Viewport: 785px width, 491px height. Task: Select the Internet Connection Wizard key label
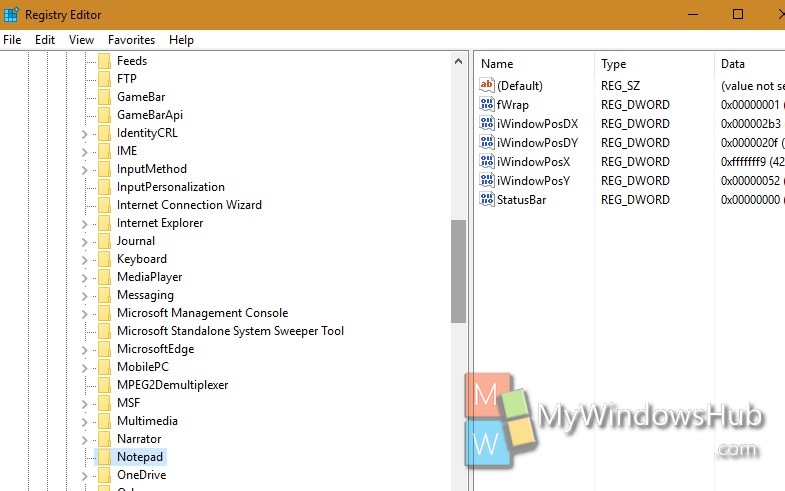pyautogui.click(x=189, y=205)
